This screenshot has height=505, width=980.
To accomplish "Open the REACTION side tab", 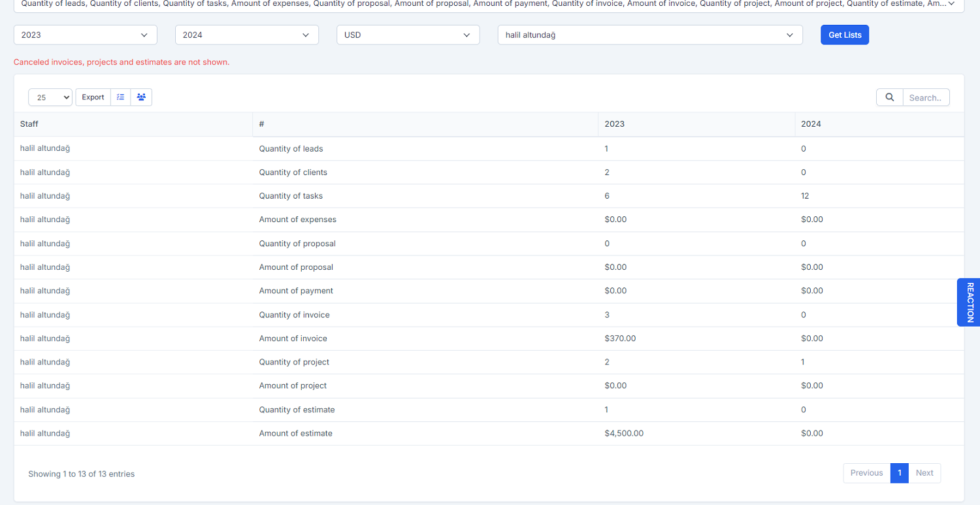I will pos(969,302).
